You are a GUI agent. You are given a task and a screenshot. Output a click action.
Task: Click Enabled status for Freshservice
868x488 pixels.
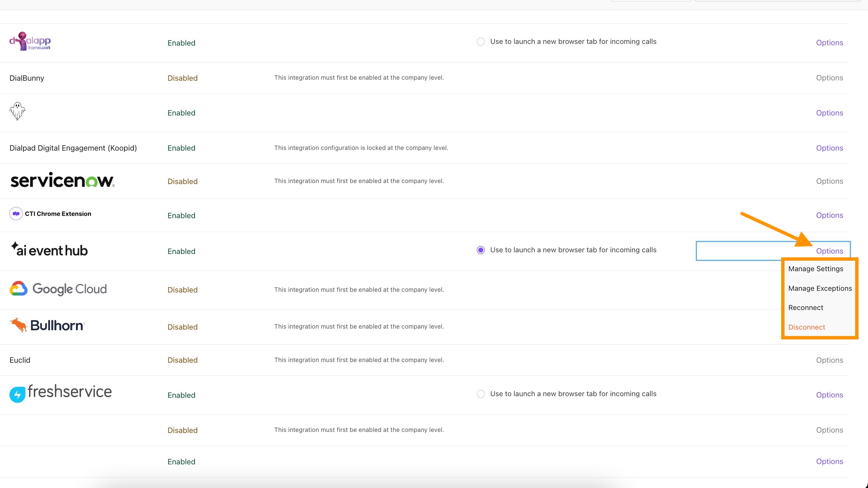coord(181,395)
